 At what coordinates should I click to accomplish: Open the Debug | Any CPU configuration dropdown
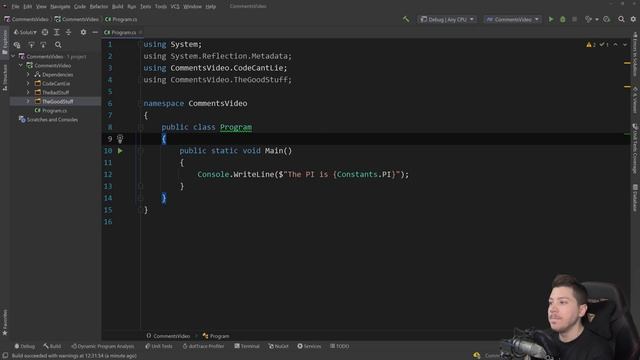click(x=447, y=19)
